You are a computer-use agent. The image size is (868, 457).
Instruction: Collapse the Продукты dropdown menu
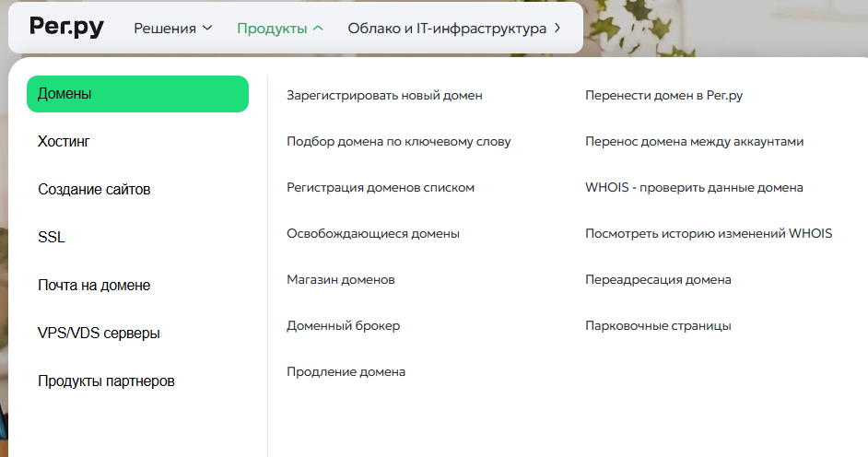(x=280, y=29)
